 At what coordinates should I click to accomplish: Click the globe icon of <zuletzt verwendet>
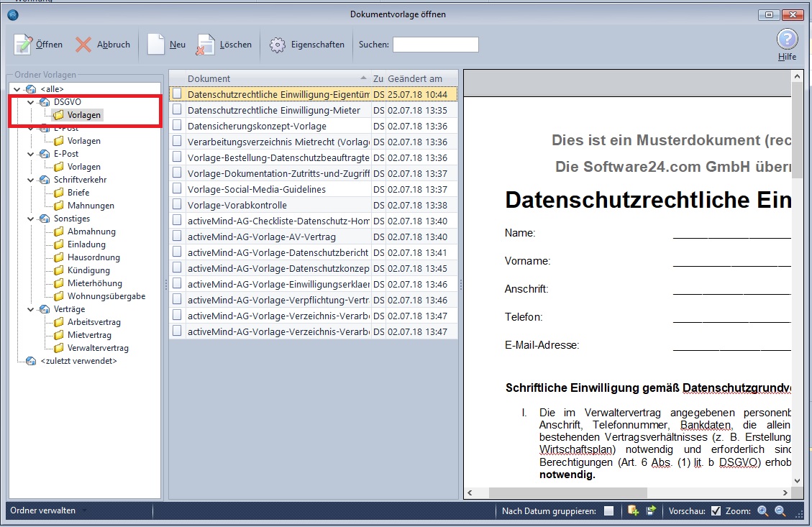pyautogui.click(x=31, y=361)
